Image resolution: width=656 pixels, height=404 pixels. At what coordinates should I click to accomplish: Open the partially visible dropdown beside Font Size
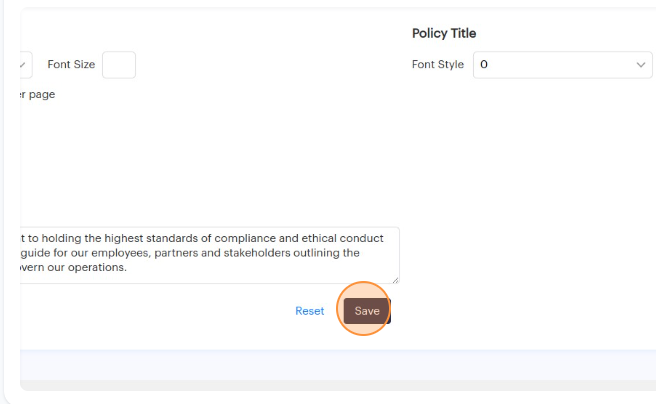pyautogui.click(x=27, y=65)
